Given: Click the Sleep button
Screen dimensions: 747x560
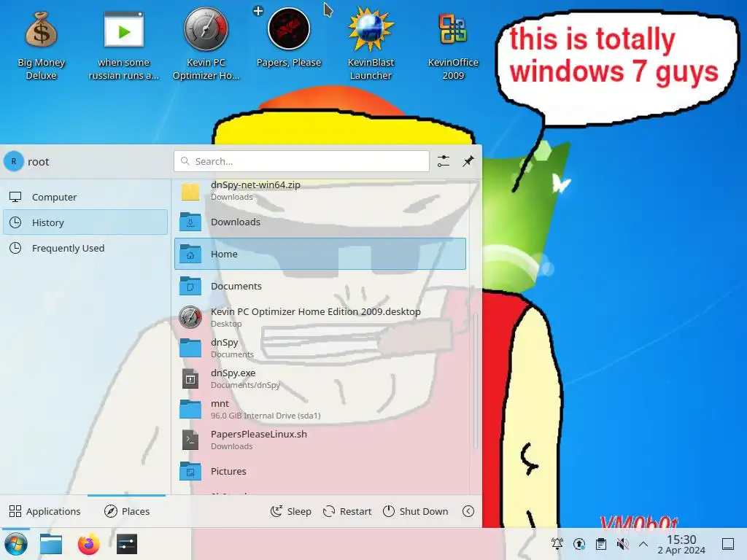Looking at the screenshot, I should pyautogui.click(x=290, y=511).
